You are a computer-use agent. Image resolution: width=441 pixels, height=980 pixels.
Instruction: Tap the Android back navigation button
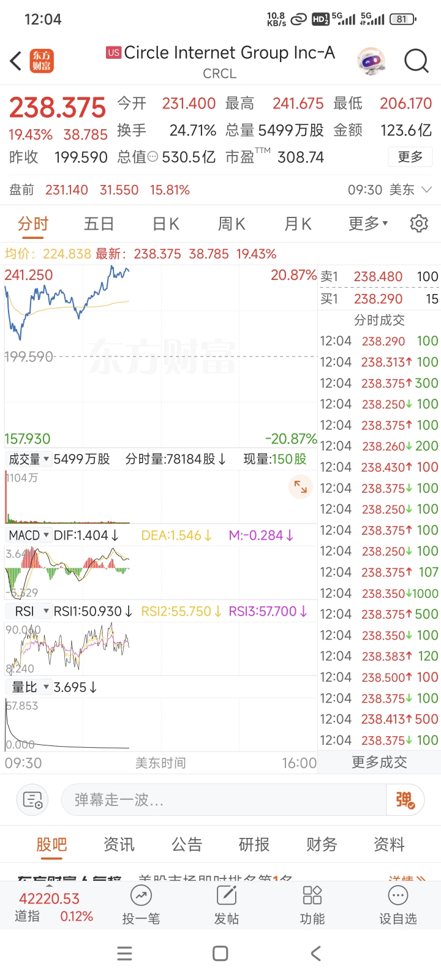[x=316, y=954]
